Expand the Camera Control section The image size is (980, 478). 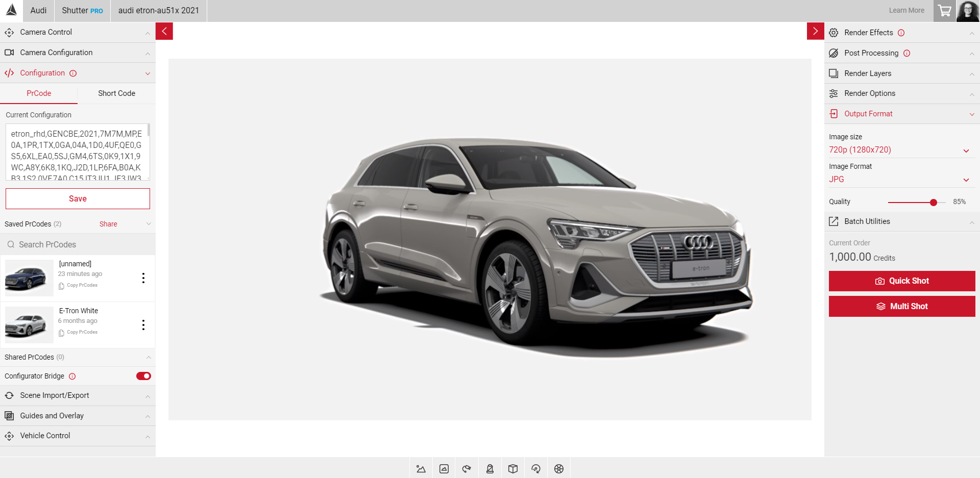[x=78, y=32]
